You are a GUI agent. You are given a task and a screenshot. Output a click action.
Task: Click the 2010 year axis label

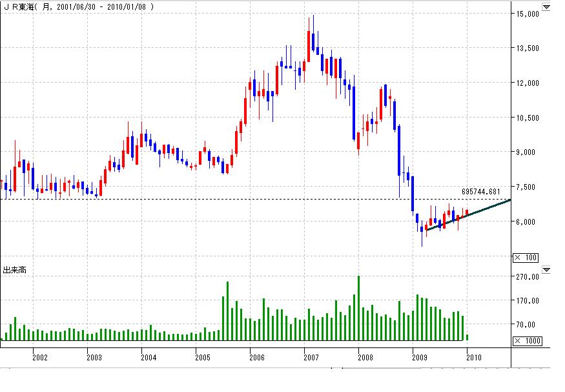click(473, 356)
